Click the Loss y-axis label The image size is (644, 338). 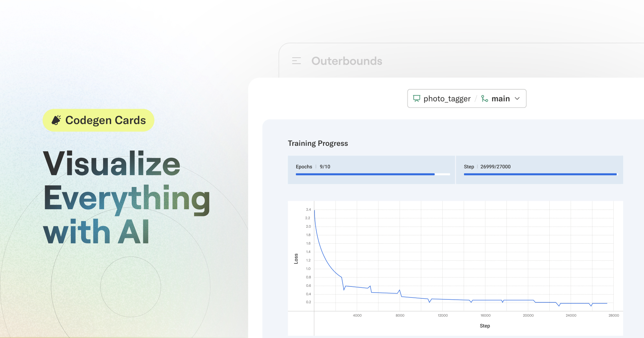pos(296,259)
